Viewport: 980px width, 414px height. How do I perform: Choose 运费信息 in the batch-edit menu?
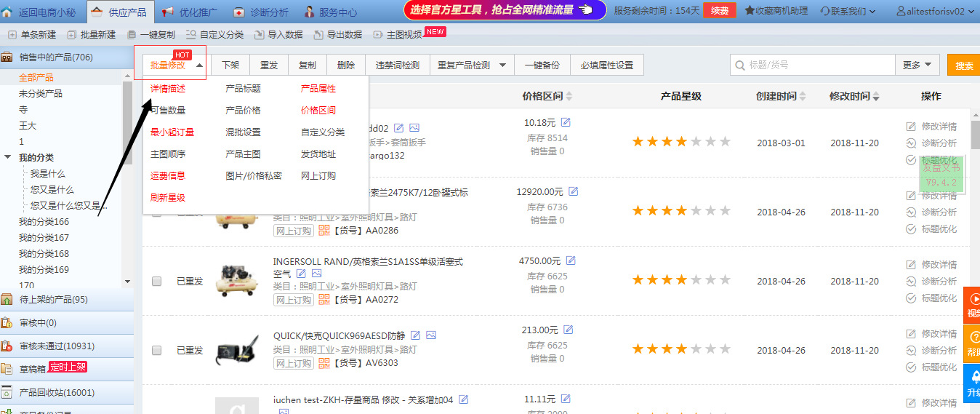tap(168, 176)
